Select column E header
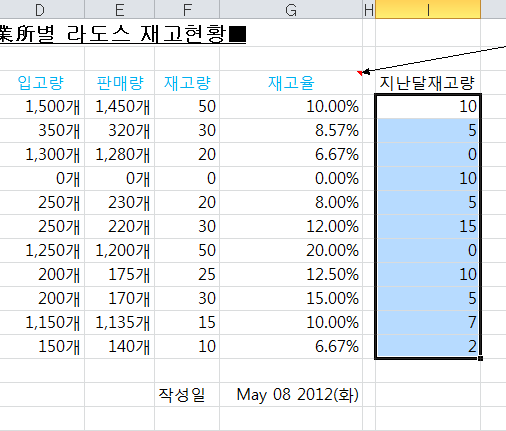 click(120, 9)
